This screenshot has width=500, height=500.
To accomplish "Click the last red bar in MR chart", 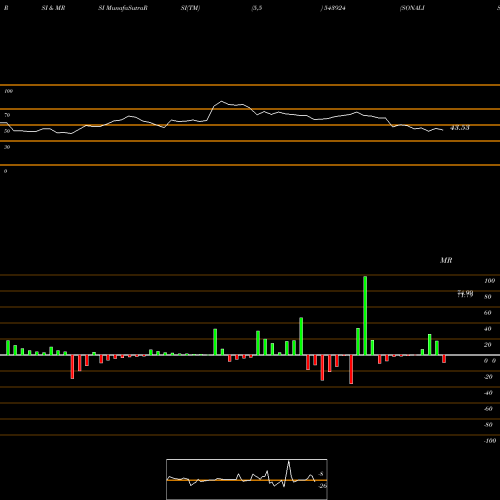I will point(444,359).
